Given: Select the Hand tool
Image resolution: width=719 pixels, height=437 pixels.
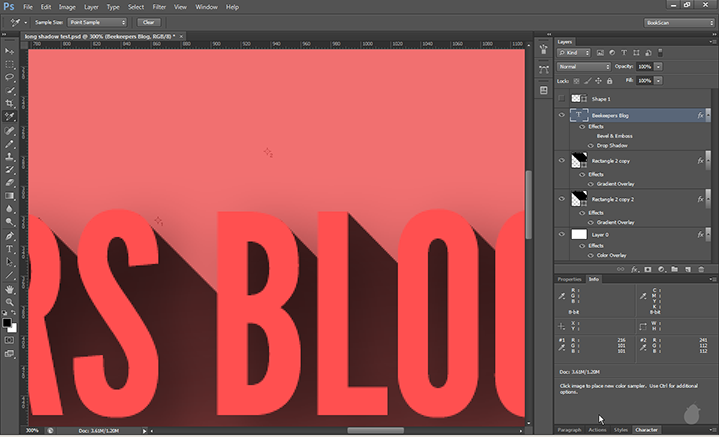Looking at the screenshot, I should click(x=10, y=289).
